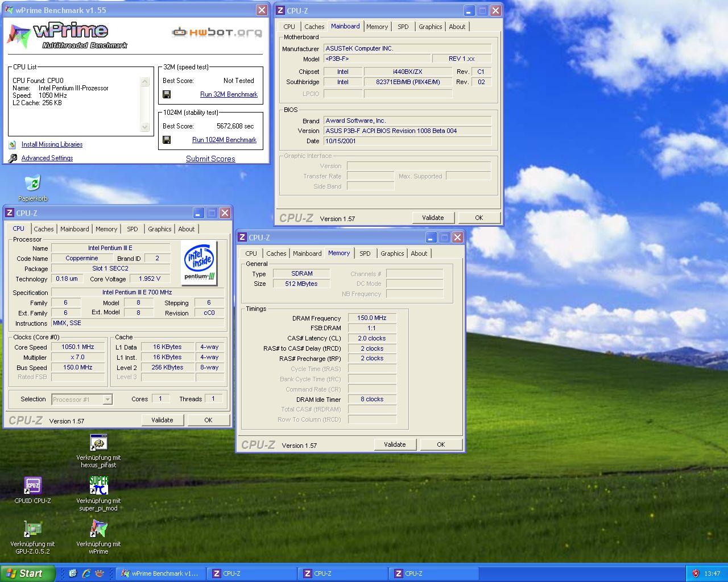Click the Intel Inside Pentium III logo

pyautogui.click(x=199, y=263)
